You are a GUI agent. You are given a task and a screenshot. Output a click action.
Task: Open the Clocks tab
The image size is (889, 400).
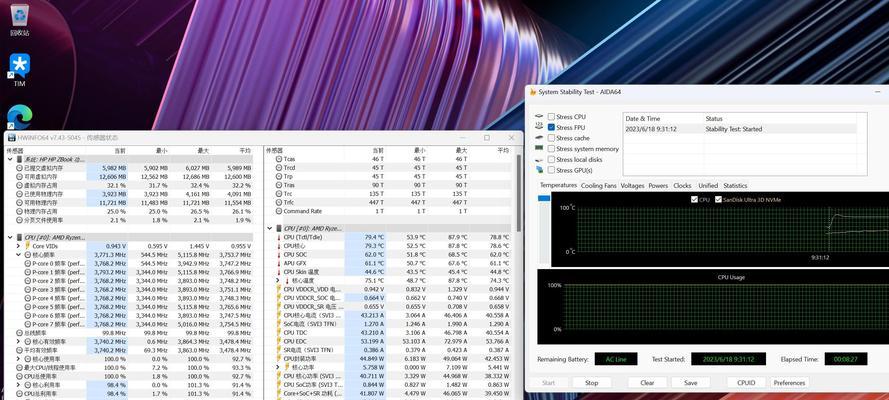(x=682, y=185)
